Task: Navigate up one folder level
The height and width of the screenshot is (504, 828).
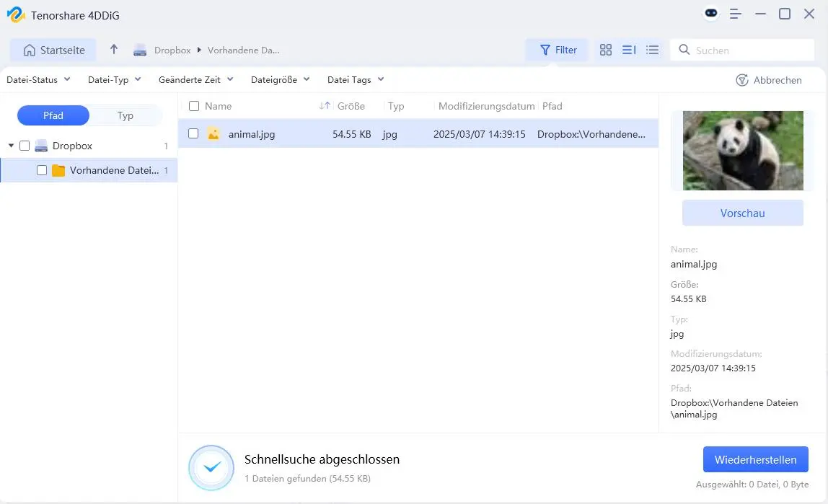Action: pyautogui.click(x=114, y=50)
